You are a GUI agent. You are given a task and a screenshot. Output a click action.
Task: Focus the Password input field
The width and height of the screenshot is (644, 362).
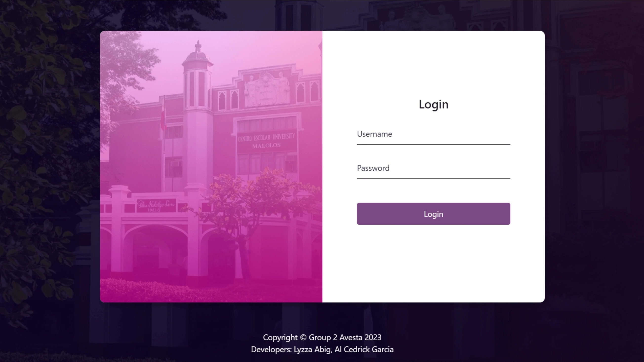(433, 168)
